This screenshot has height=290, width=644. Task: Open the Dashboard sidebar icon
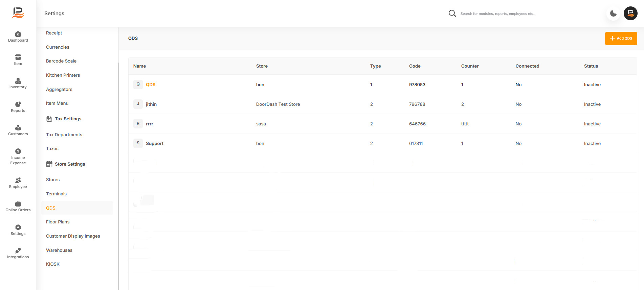18,34
